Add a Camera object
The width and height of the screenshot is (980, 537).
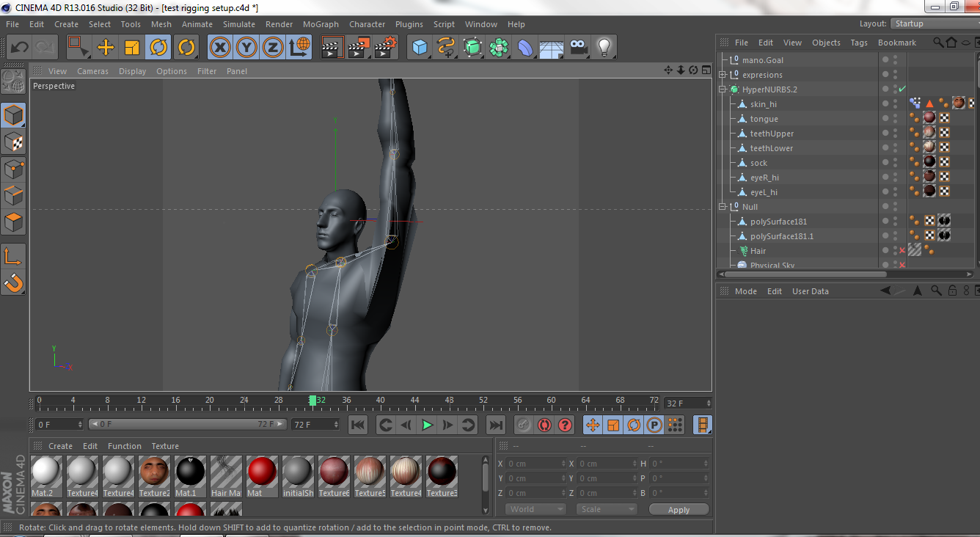pos(578,48)
